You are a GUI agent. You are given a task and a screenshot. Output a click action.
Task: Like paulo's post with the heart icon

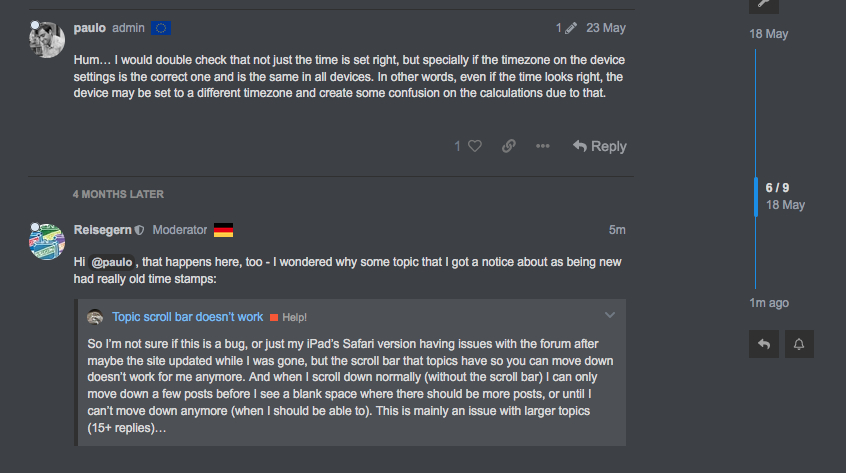(475, 146)
